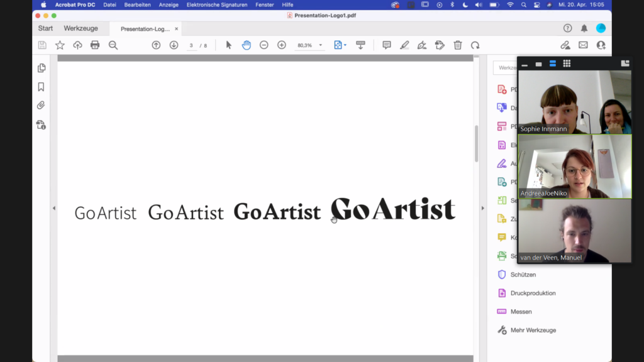
Task: Open the magnifier search tool in toolbar
Action: click(x=113, y=45)
